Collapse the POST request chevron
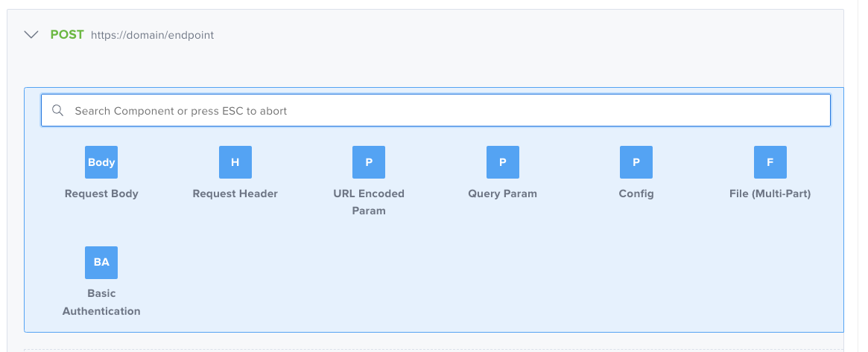 [31, 34]
